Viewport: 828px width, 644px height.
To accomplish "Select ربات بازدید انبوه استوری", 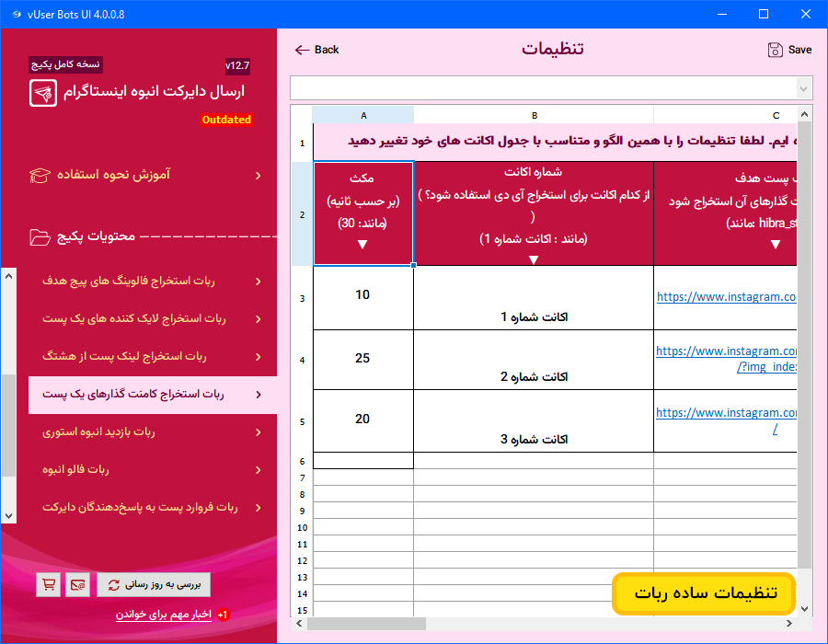I will pos(153,432).
